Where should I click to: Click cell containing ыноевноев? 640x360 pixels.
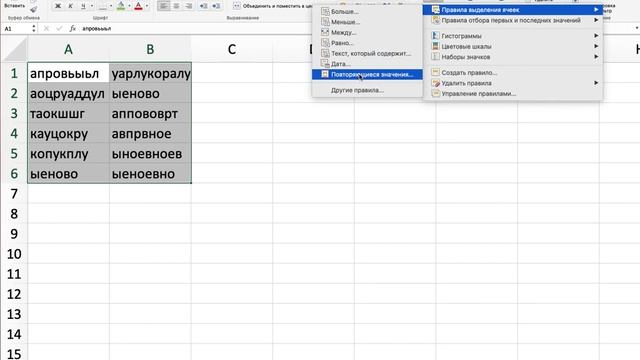coord(150,153)
